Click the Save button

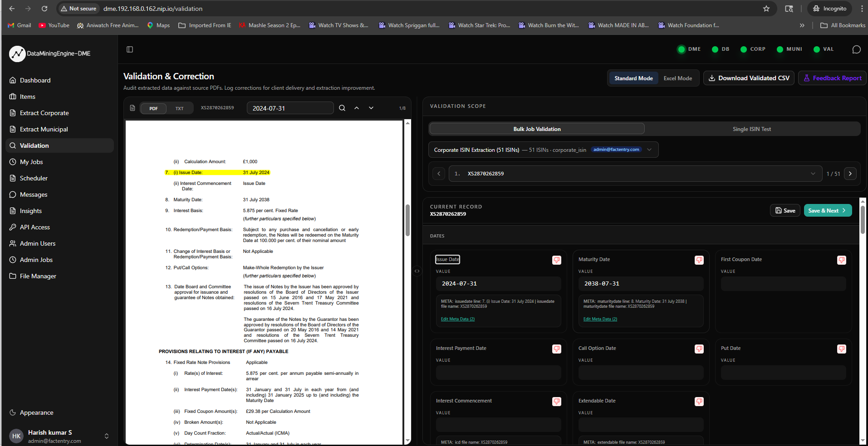coord(785,210)
